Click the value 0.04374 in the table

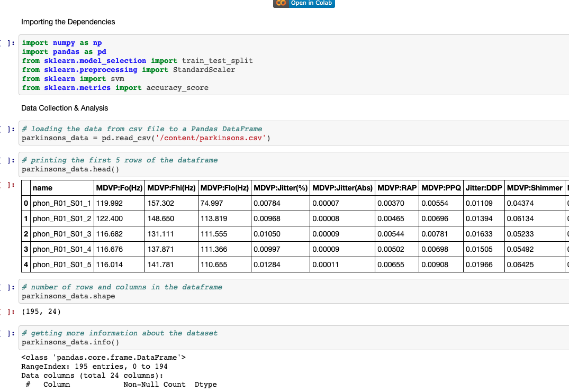click(x=520, y=204)
